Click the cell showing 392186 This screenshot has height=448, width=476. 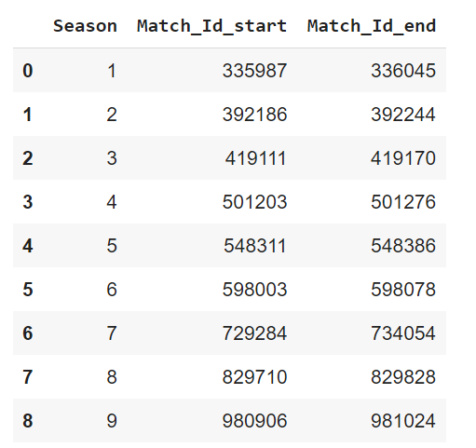coord(254,115)
